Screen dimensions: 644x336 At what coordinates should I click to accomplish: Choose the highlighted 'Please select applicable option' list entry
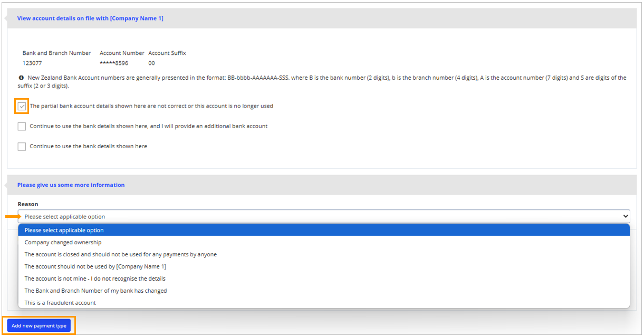point(64,231)
